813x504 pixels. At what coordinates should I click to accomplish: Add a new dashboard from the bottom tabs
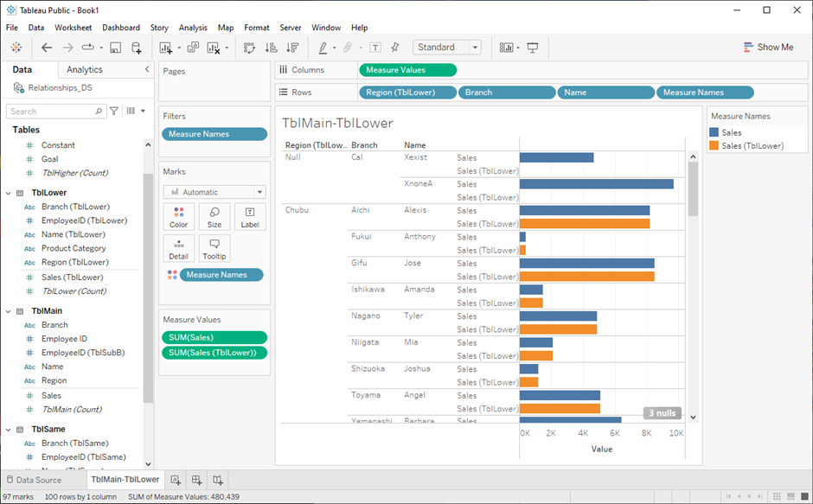(x=196, y=480)
